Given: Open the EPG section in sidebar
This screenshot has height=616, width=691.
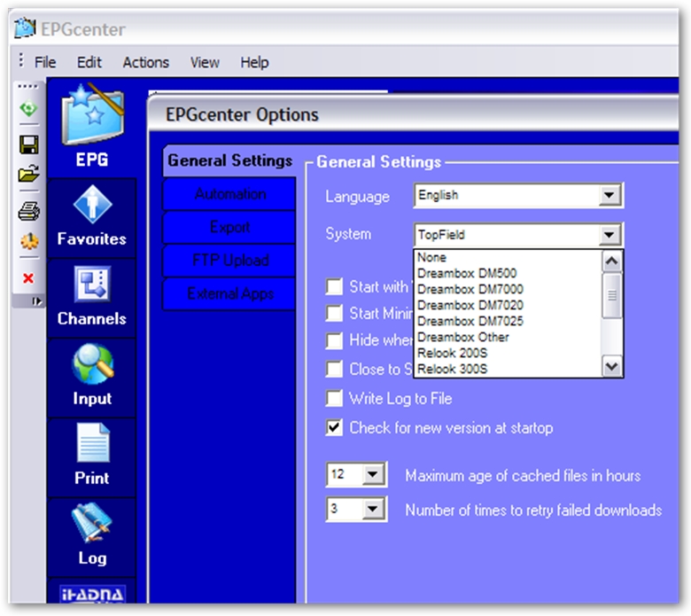Looking at the screenshot, I should click(x=92, y=130).
